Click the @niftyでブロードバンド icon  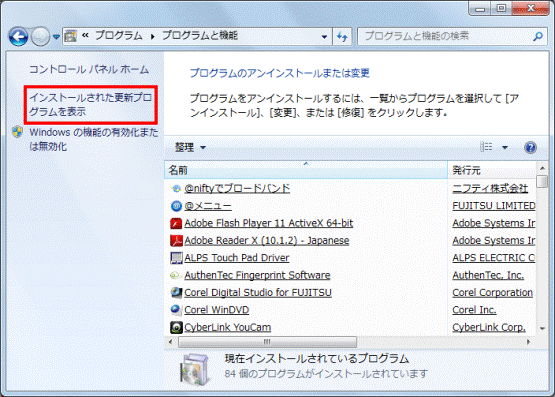click(176, 188)
